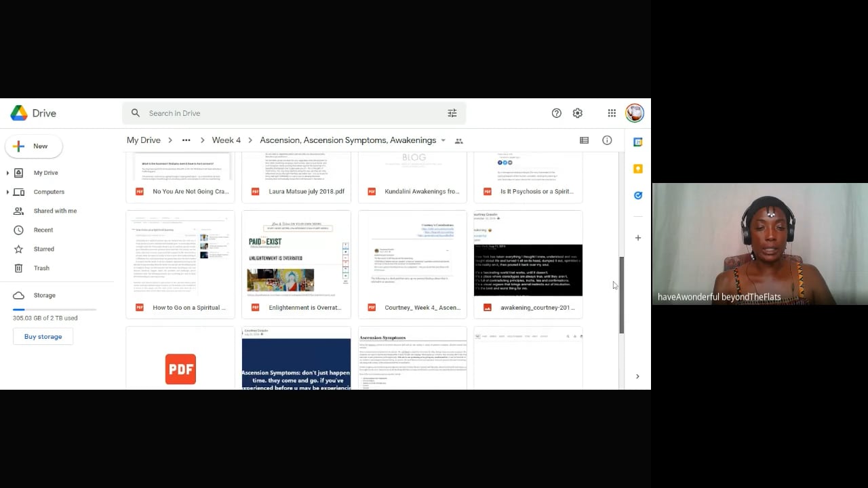The height and width of the screenshot is (488, 868).
Task: Open the Support help icon
Action: [x=556, y=113]
